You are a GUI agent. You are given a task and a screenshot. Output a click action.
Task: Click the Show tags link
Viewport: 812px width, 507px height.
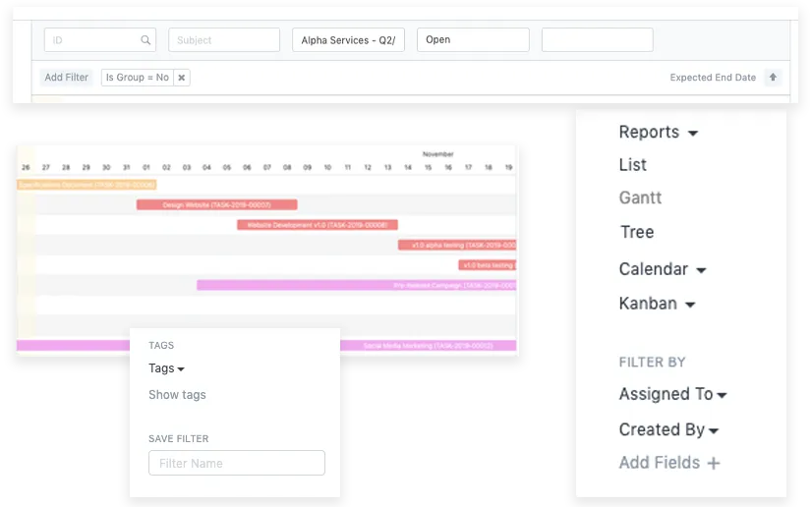click(x=177, y=395)
